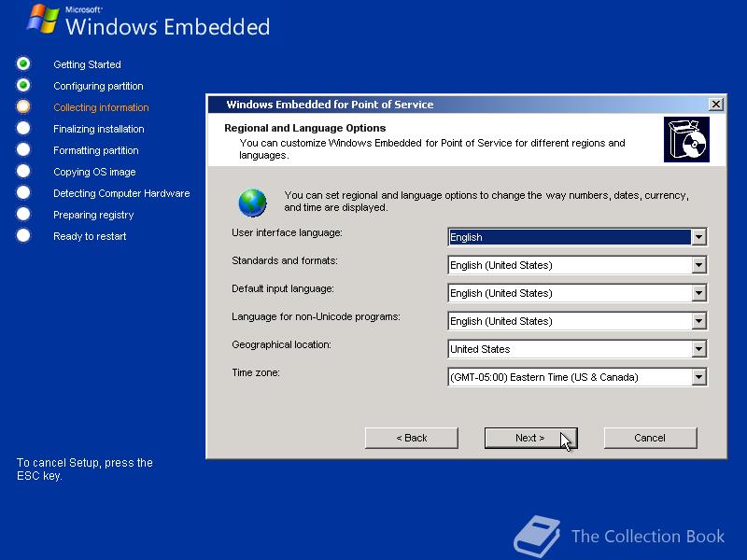
Task: Click the 'Regional and Language Options' heading
Action: [x=305, y=128]
